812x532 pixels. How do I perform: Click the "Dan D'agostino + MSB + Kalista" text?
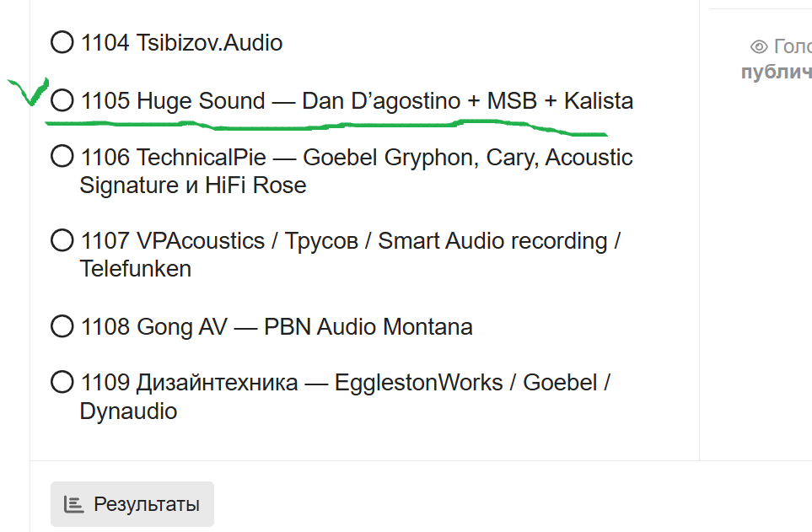click(x=467, y=101)
